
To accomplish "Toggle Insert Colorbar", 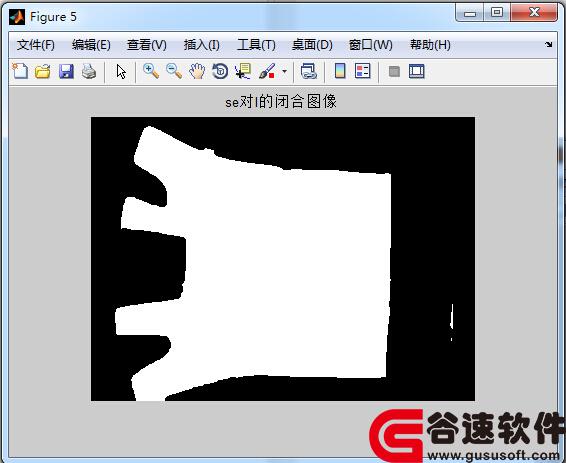I will click(x=340, y=71).
